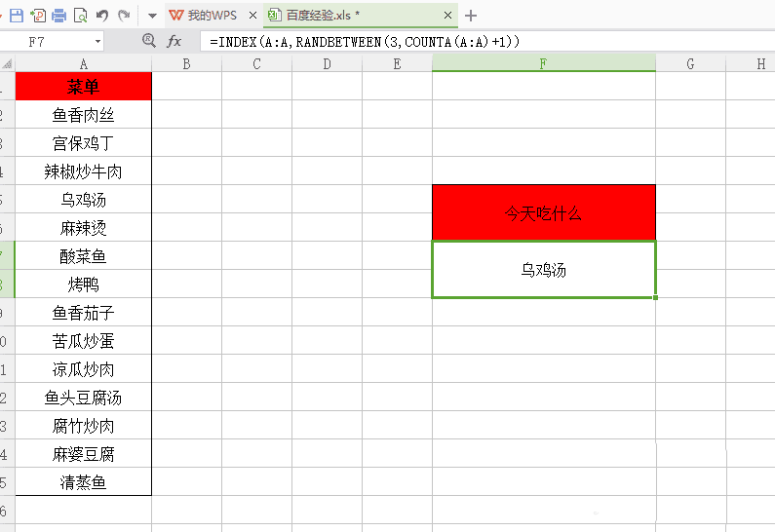
Task: Select the 鱼香茄子 cell
Action: pos(83,312)
